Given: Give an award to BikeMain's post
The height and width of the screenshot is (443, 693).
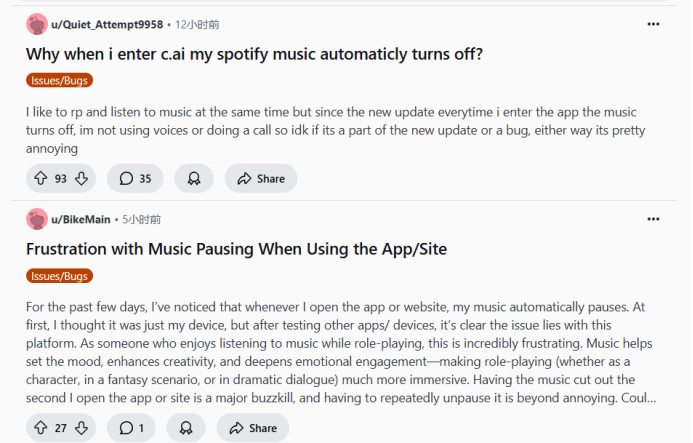Looking at the screenshot, I should [x=186, y=428].
